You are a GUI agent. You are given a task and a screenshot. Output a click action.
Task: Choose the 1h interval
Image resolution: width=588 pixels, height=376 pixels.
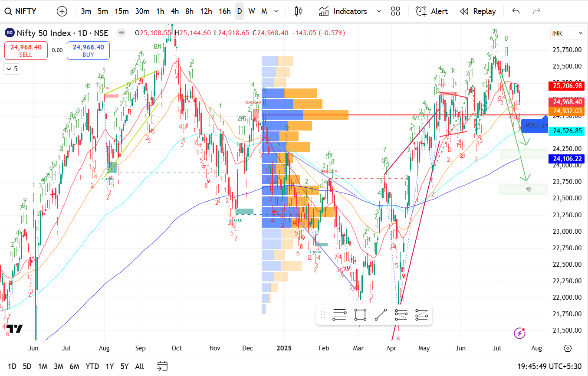coord(160,11)
